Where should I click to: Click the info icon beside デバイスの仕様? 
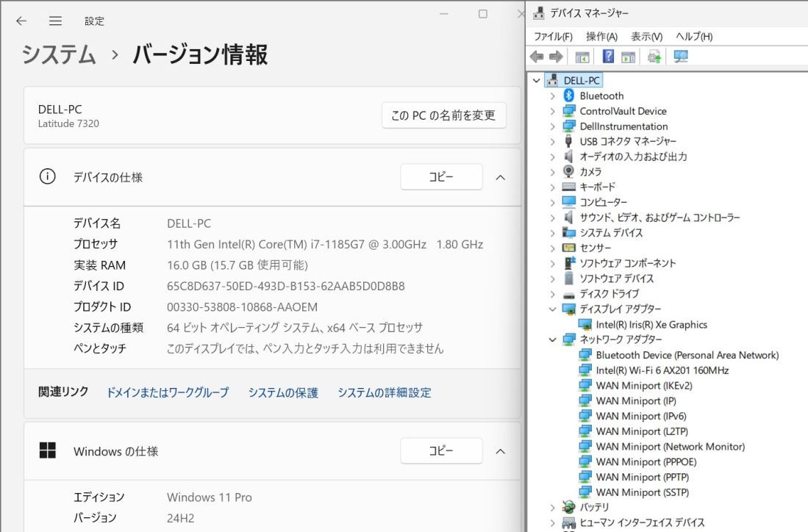pyautogui.click(x=47, y=176)
